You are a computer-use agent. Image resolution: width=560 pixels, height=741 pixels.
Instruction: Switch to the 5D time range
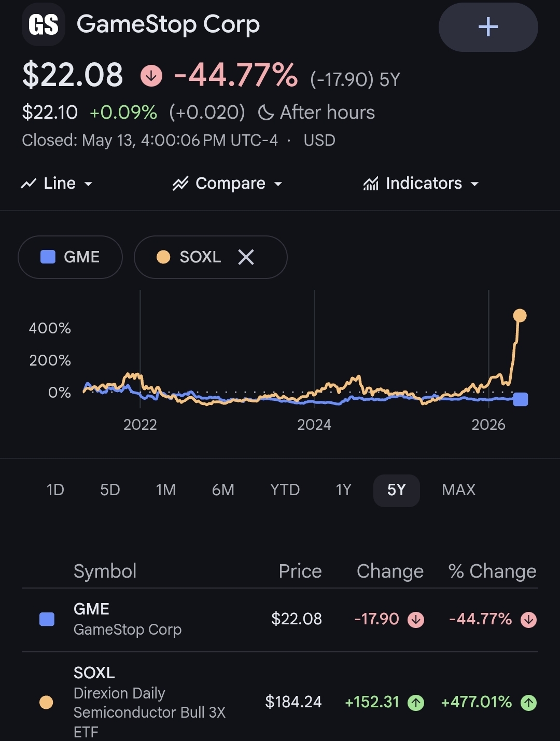110,490
